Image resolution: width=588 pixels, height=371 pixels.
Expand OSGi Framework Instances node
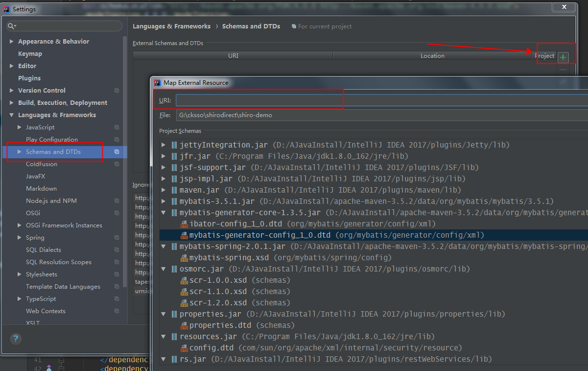click(19, 225)
